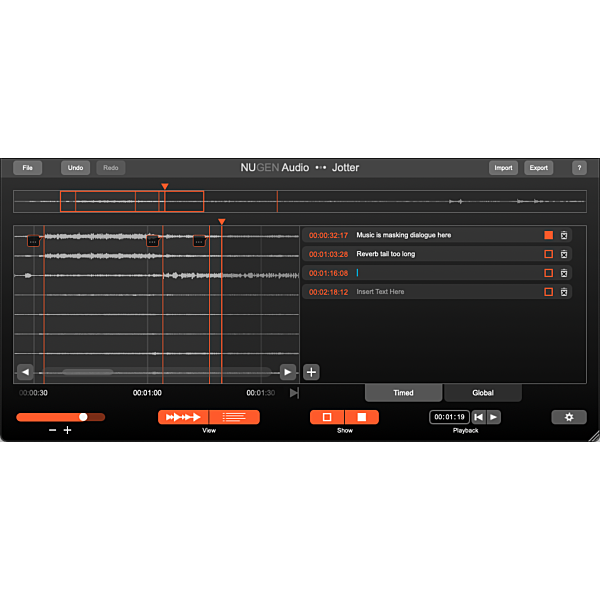Click the 00:01:00 time ruler label
Viewport: 600px width, 600px height.
[x=147, y=393]
